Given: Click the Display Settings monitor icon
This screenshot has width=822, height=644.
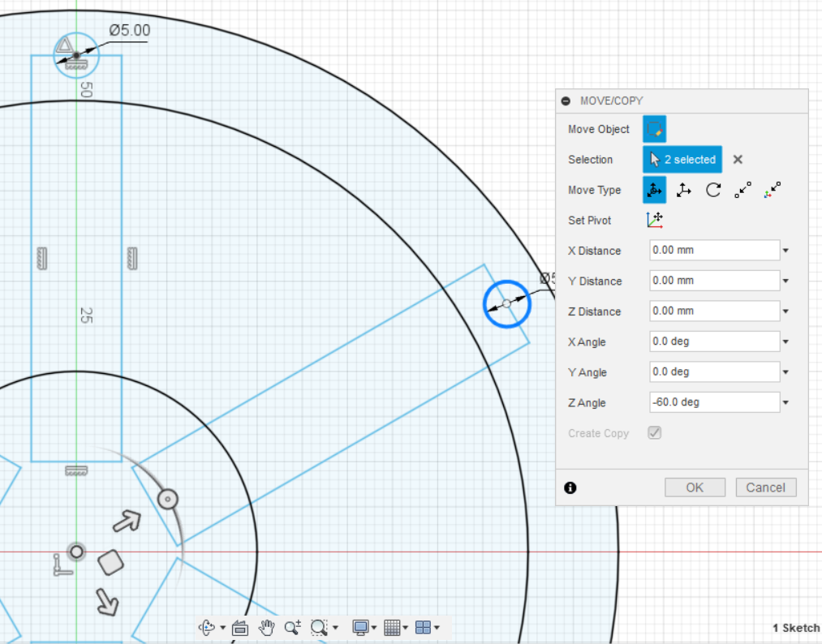Looking at the screenshot, I should (x=360, y=627).
